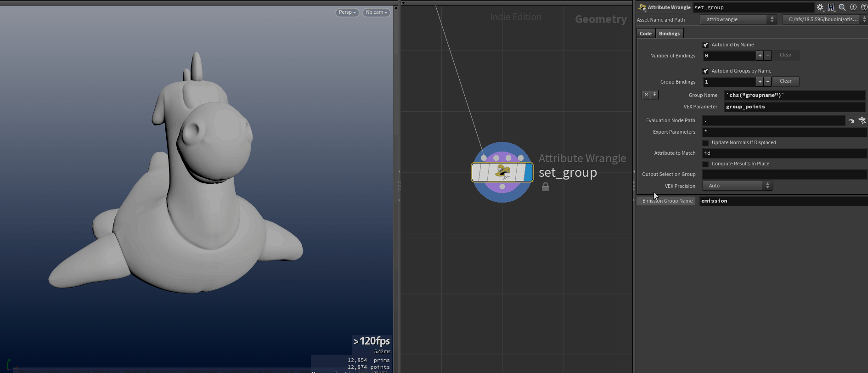Open the No cam camera dropdown

pyautogui.click(x=377, y=12)
